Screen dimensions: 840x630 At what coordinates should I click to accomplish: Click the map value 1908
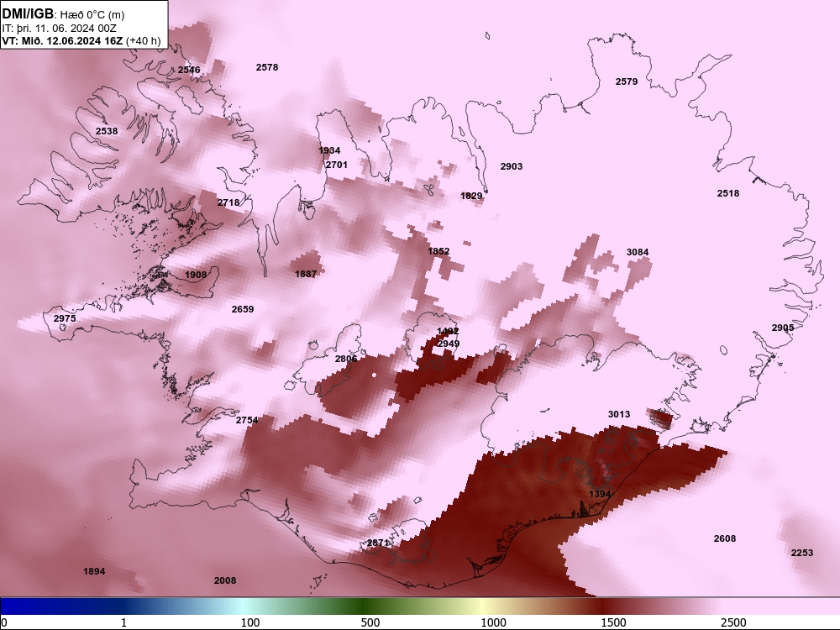coord(196,275)
